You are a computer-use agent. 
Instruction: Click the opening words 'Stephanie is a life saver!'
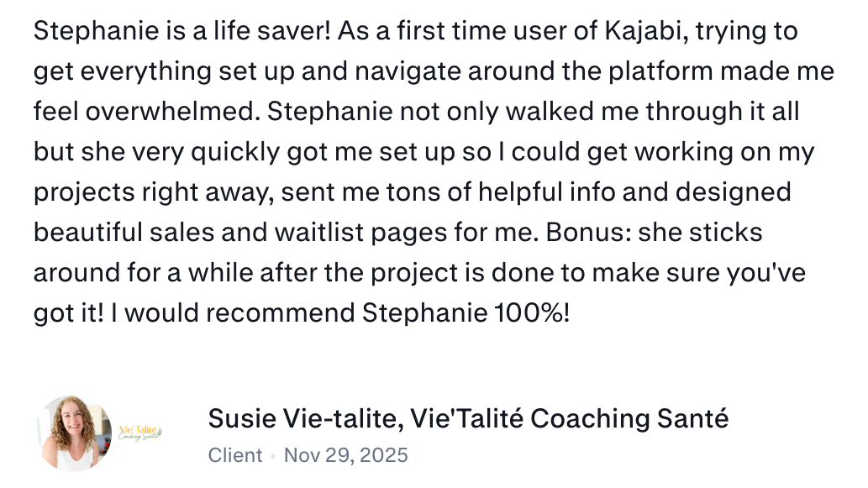click(182, 31)
